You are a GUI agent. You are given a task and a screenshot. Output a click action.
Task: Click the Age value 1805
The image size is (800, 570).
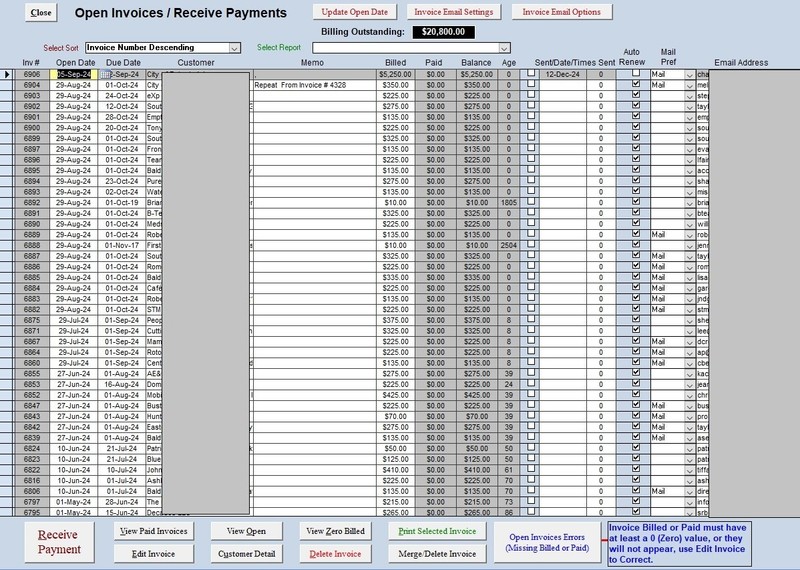point(509,203)
